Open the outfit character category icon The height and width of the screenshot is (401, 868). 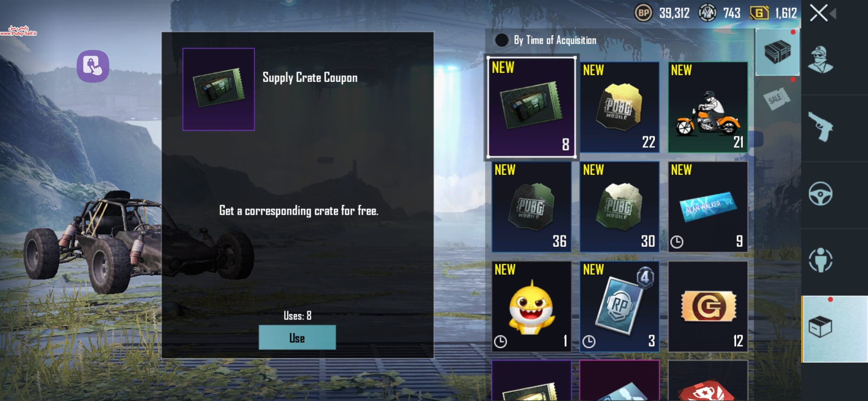click(x=820, y=60)
